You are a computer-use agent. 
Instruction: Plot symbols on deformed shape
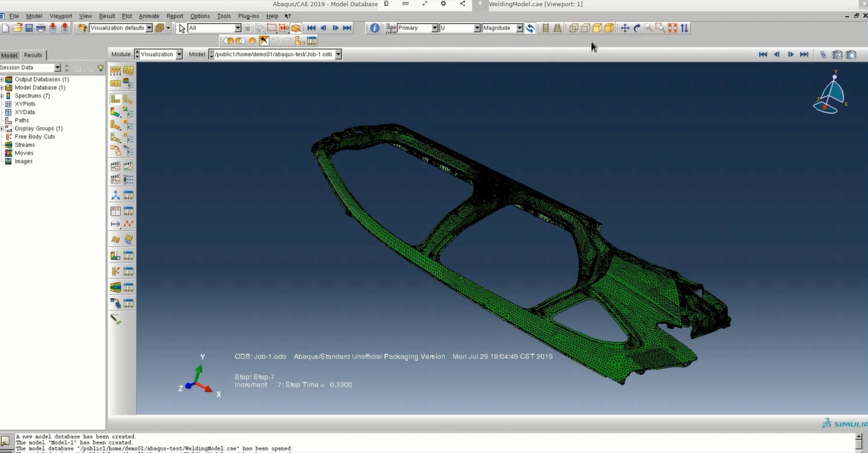(x=115, y=125)
